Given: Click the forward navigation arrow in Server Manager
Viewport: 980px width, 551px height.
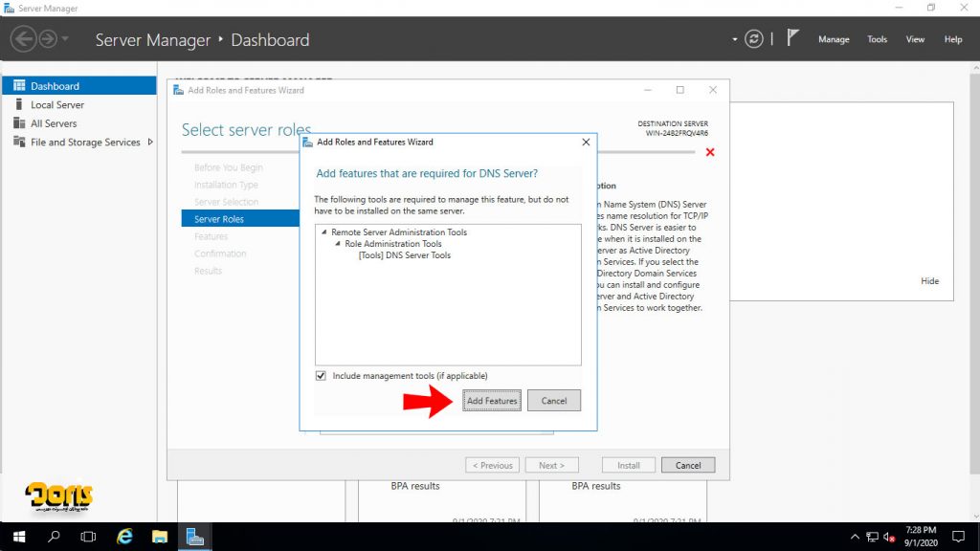Looking at the screenshot, I should coord(48,39).
